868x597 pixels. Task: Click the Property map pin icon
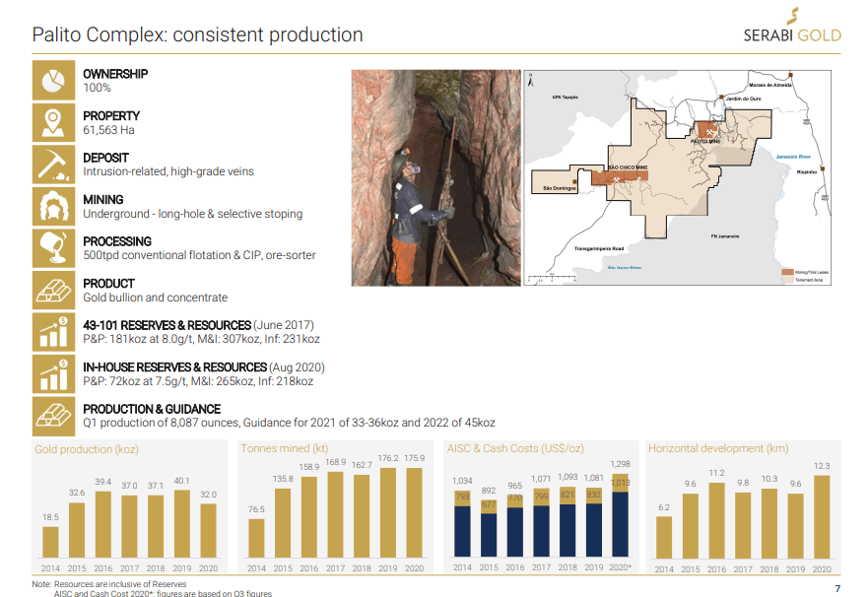53,122
